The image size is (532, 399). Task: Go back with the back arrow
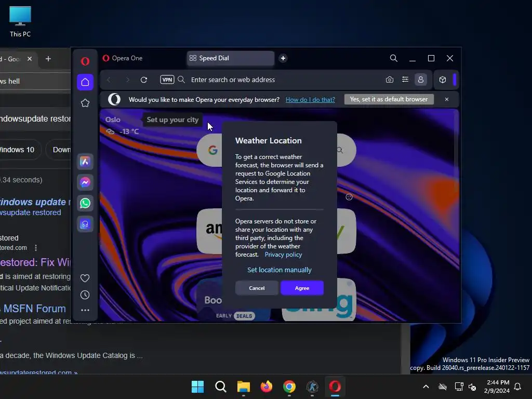(109, 79)
